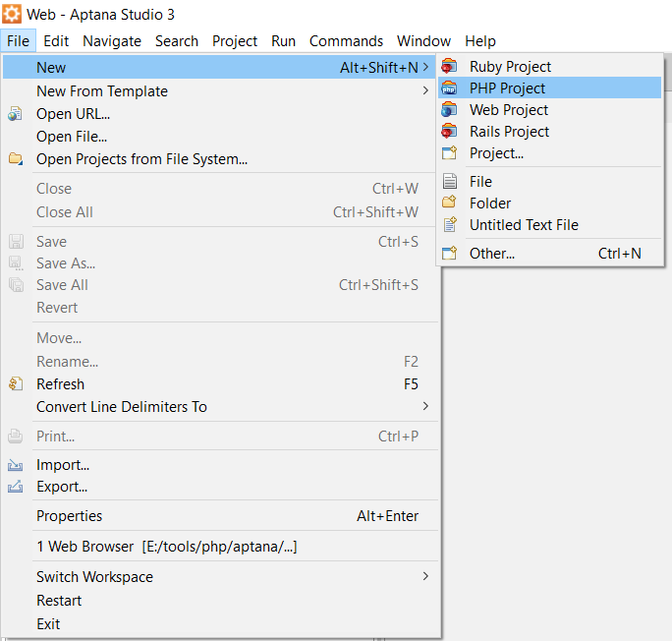Viewport: 672px width, 641px height.
Task: Click the Open URL globe icon
Action: (15, 114)
